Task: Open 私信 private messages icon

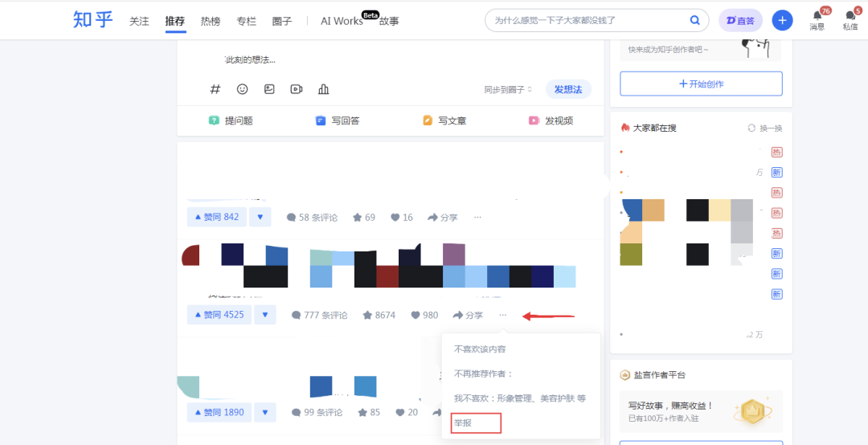Action: coord(850,20)
